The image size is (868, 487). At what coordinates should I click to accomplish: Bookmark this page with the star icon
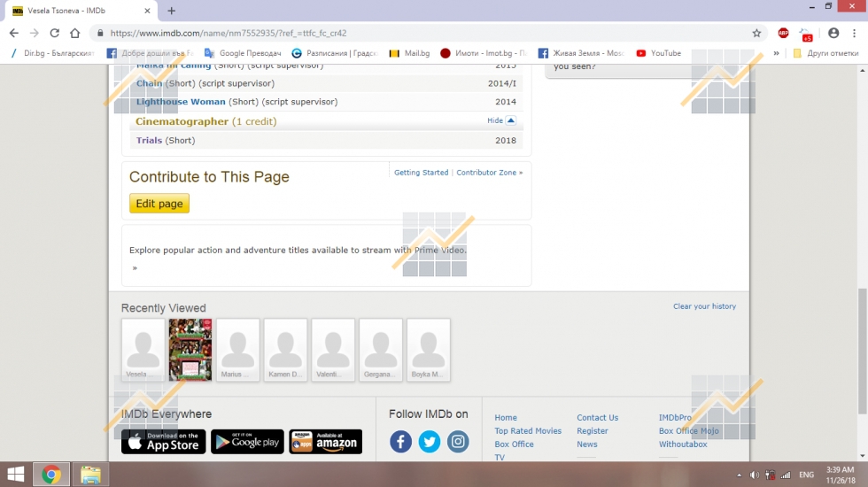[756, 33]
